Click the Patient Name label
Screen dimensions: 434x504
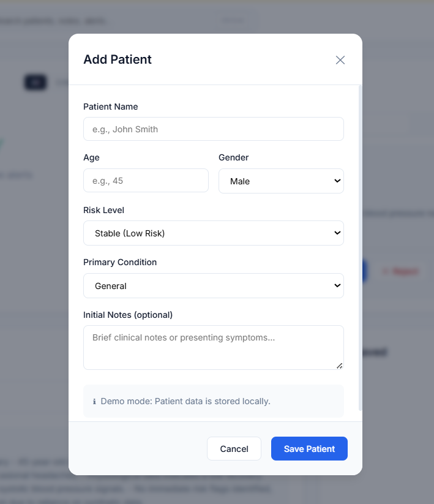click(x=111, y=107)
